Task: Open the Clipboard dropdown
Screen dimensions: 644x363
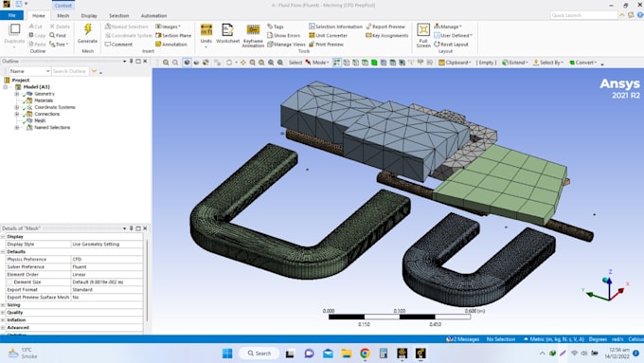Action: tap(455, 63)
